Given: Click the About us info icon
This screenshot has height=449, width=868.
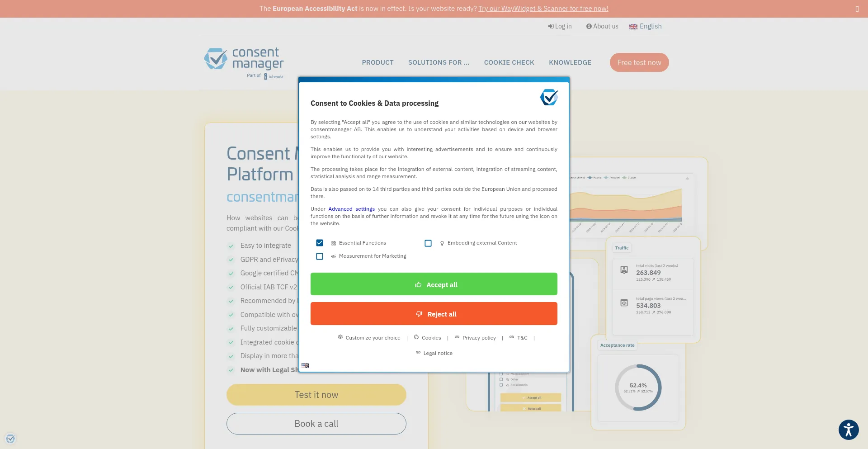Looking at the screenshot, I should [x=589, y=26].
